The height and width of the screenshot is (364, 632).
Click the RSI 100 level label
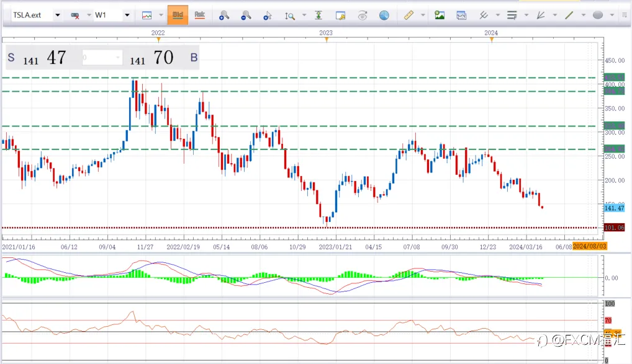[x=610, y=304]
